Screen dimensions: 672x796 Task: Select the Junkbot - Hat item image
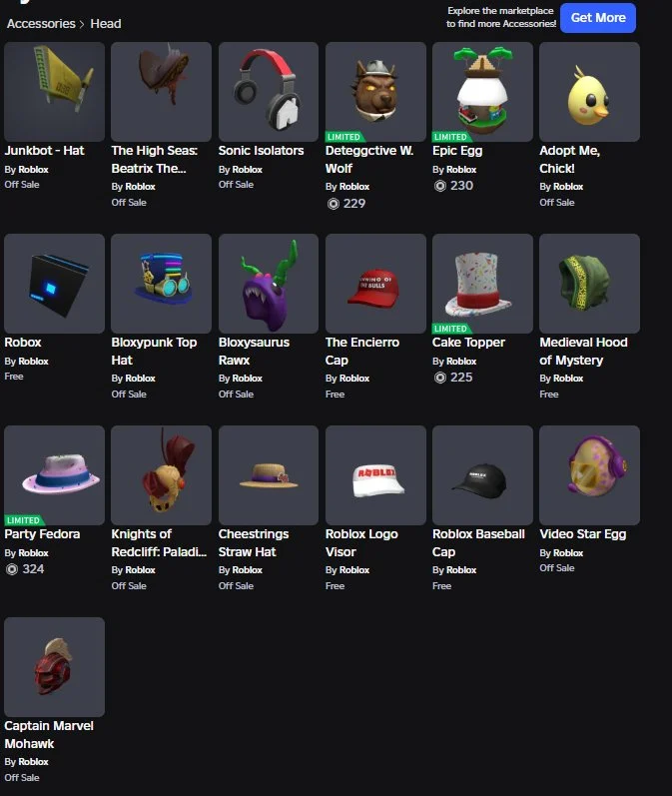pos(54,92)
